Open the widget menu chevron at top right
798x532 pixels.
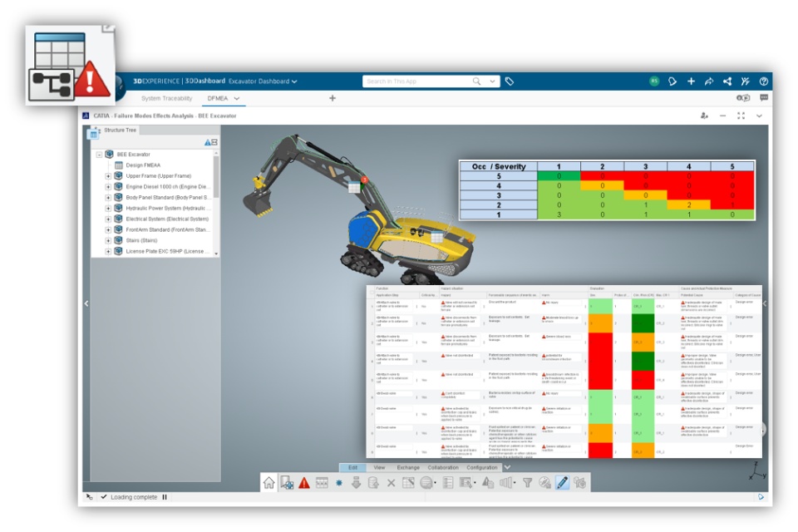click(x=759, y=116)
